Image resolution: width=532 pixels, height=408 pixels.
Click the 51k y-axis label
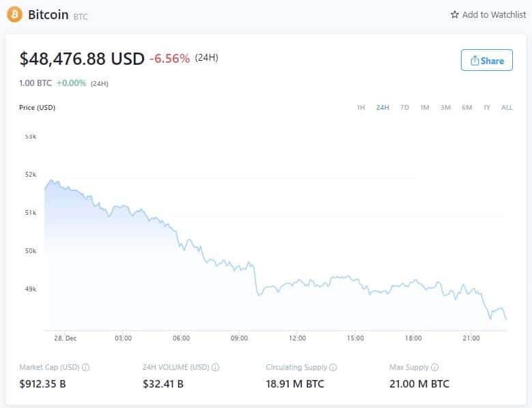pyautogui.click(x=31, y=213)
